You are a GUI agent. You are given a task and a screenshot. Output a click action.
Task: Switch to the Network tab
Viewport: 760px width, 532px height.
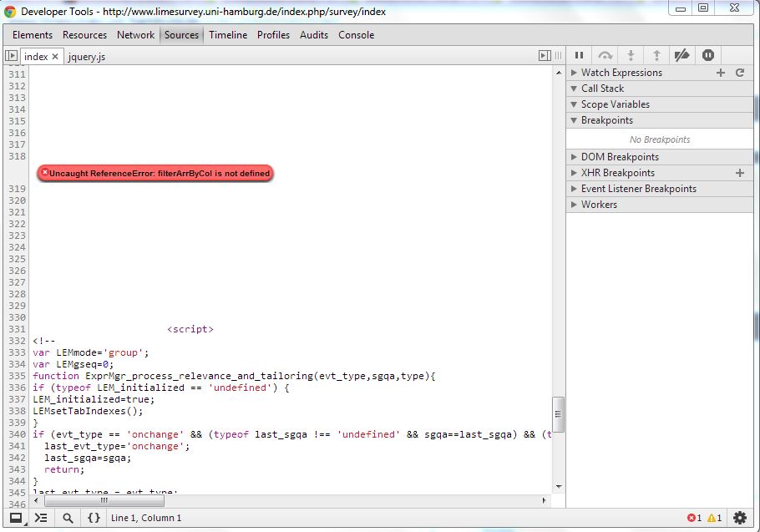[x=135, y=35]
